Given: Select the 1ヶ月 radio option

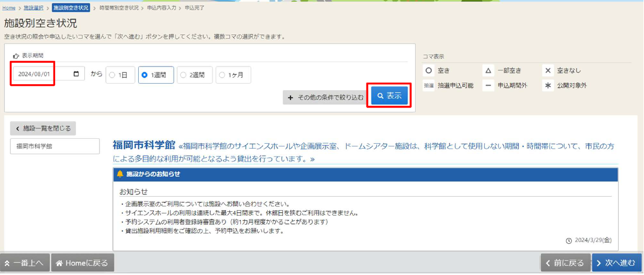Looking at the screenshot, I should click(x=233, y=75).
